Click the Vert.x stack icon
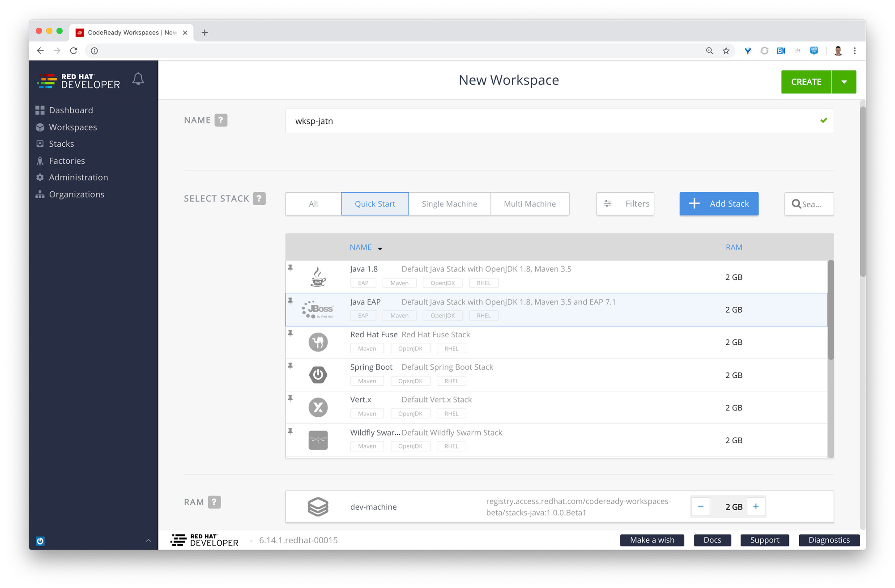Screen dimensions: 895x588 coord(318,407)
